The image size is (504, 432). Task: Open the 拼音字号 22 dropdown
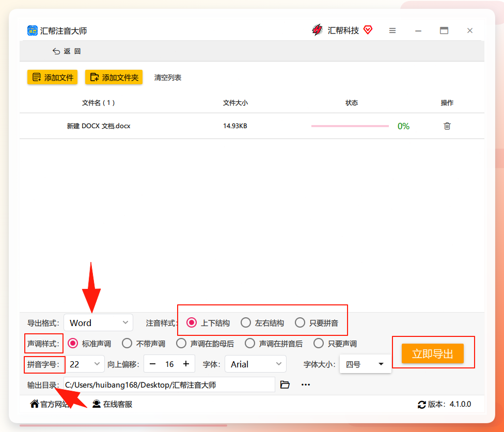[85, 364]
